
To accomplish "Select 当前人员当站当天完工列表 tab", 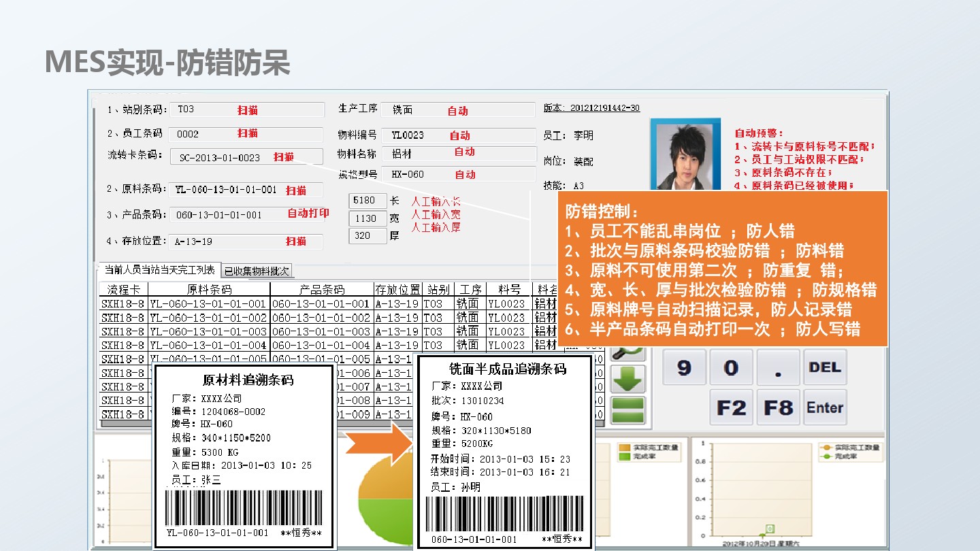I will [159, 270].
